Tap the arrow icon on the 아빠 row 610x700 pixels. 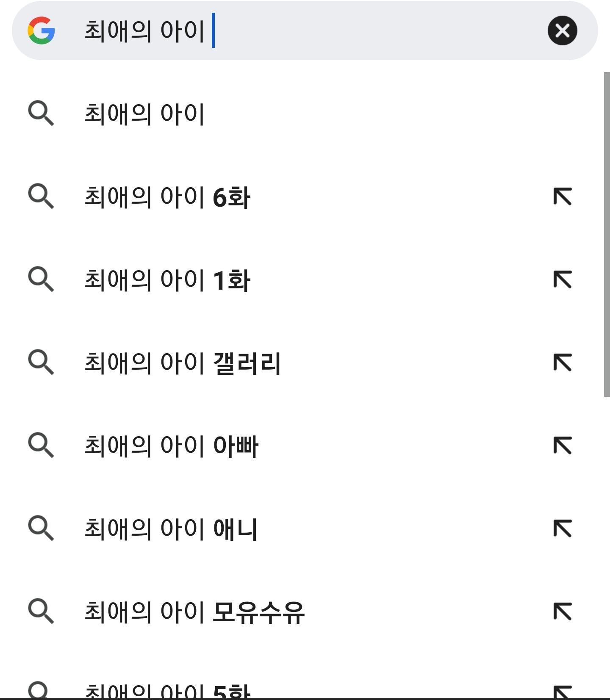pos(563,445)
